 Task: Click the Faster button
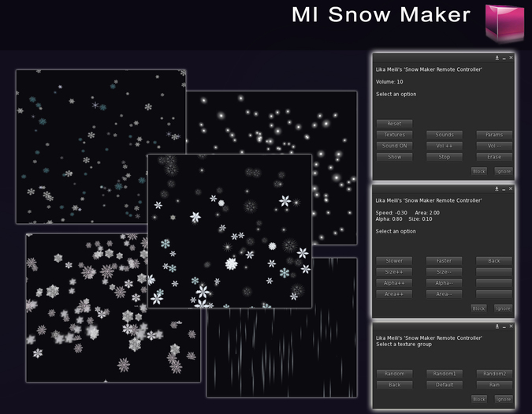click(445, 260)
